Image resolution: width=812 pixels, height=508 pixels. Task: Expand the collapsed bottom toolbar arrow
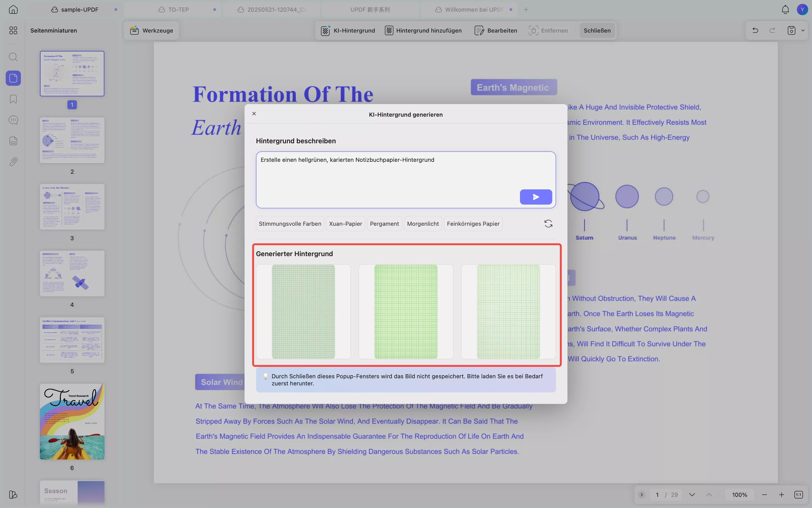[642, 494]
